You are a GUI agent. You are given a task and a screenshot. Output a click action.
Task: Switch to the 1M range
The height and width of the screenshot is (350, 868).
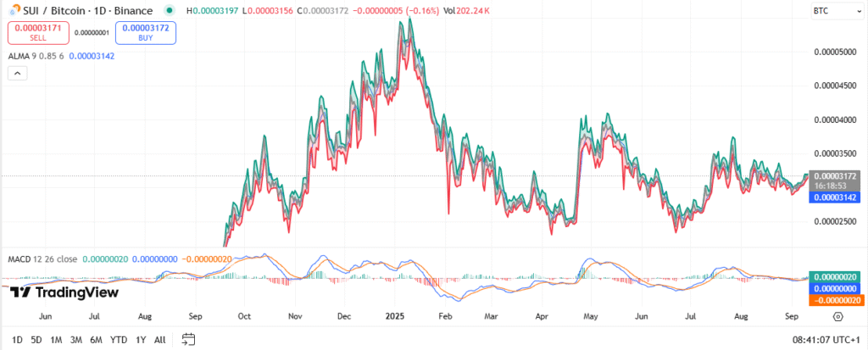(56, 339)
